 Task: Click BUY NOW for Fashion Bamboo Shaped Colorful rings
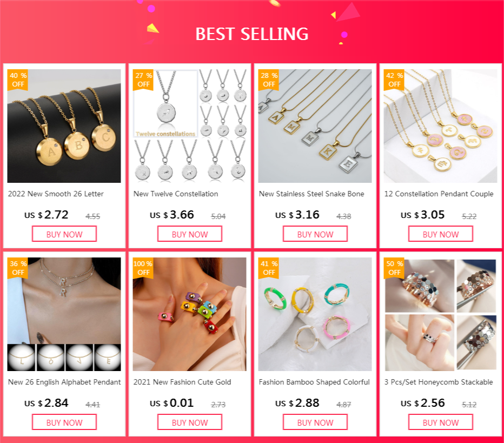[315, 422]
